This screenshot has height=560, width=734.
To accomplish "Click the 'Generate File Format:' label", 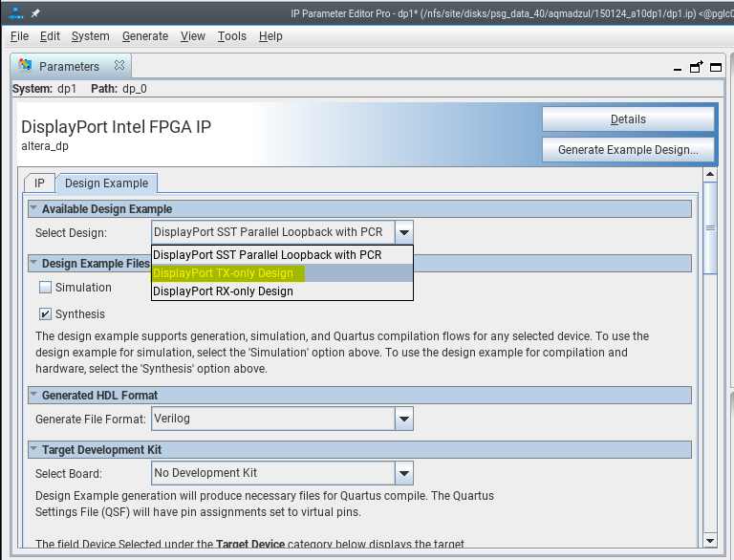I will [x=91, y=420].
